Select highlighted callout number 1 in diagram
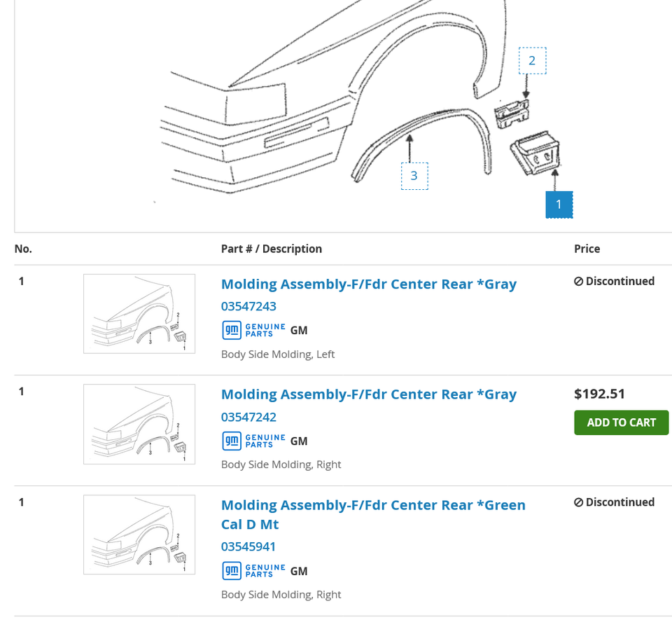Viewport: 672px width, 620px height. pos(559,205)
